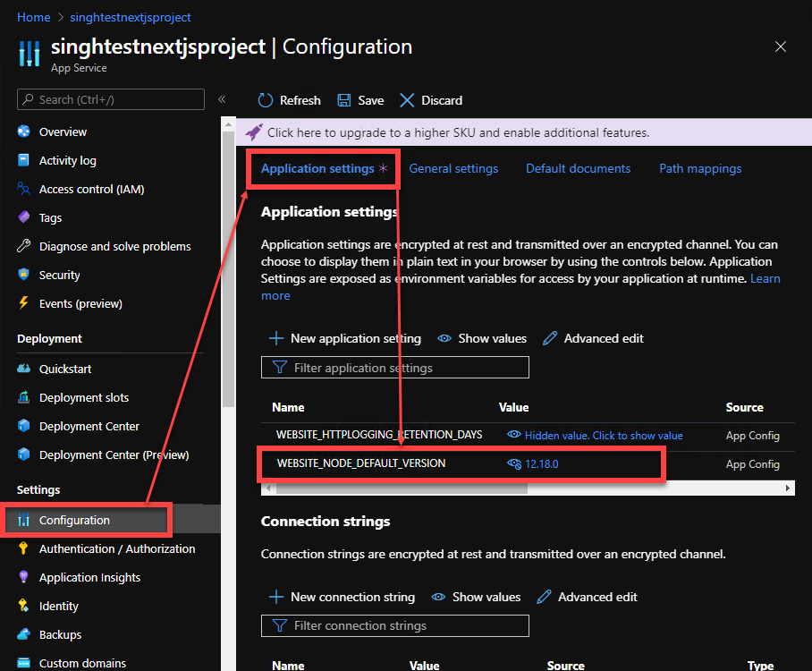The height and width of the screenshot is (671, 812).
Task: Show values for all application settings
Action: (x=481, y=338)
